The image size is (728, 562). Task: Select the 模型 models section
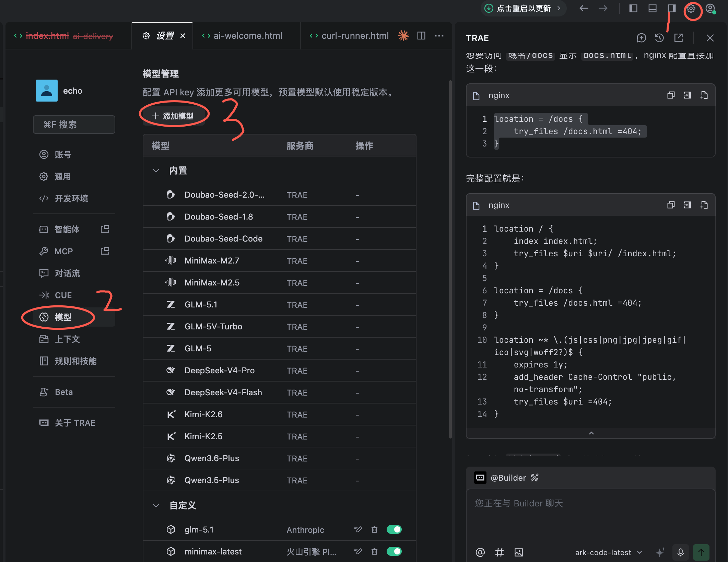[74, 317]
